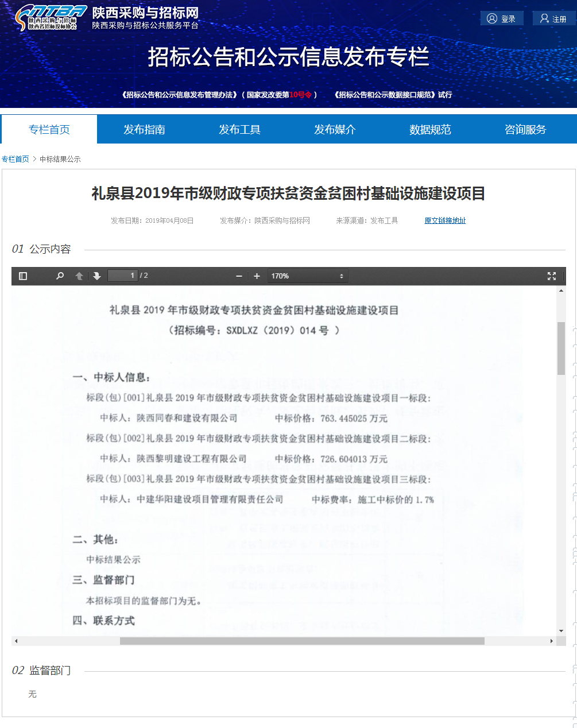Click the 标段(包)[003] 三标段 line in the PDF
This screenshot has height=728, width=577.
(x=258, y=479)
